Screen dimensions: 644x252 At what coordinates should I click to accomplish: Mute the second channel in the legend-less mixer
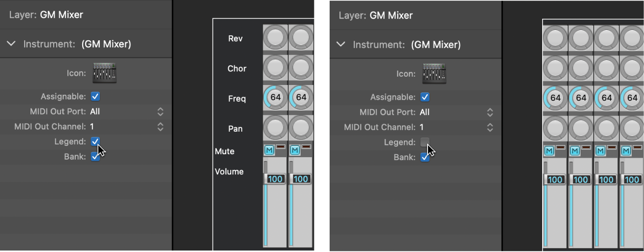[x=575, y=150]
